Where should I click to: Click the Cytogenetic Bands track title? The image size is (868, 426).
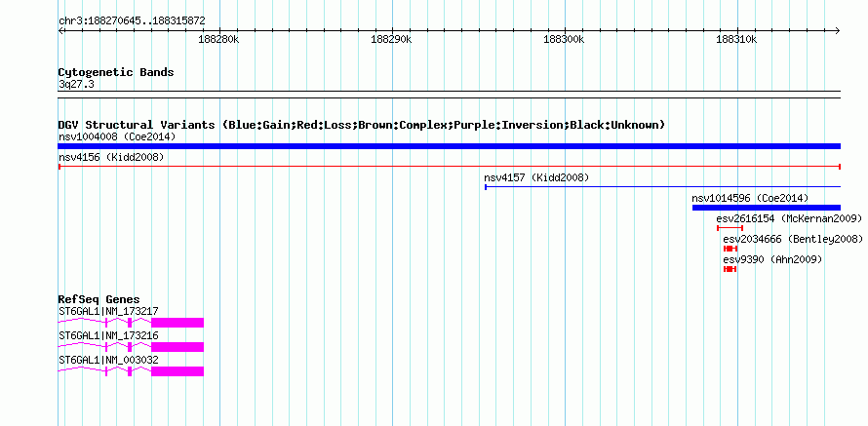pyautogui.click(x=116, y=72)
